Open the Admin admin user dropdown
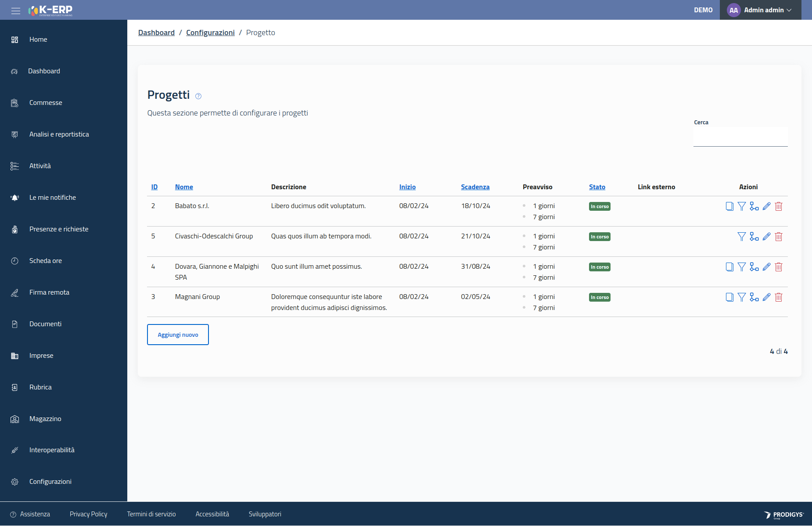This screenshot has width=812, height=526. [760, 10]
